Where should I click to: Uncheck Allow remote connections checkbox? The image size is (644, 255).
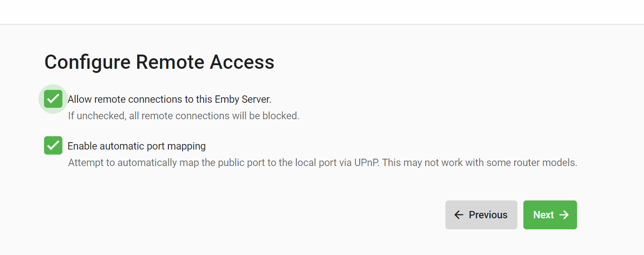53,99
